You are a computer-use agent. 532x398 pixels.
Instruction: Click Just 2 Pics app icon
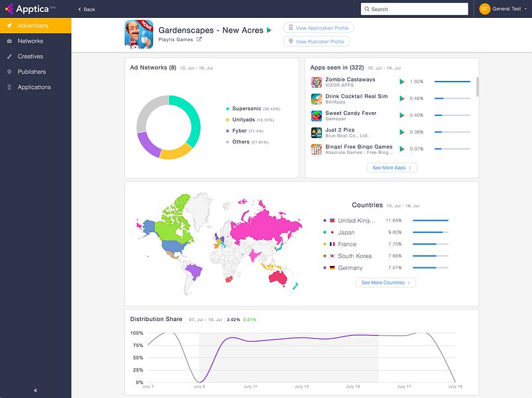pyautogui.click(x=317, y=133)
